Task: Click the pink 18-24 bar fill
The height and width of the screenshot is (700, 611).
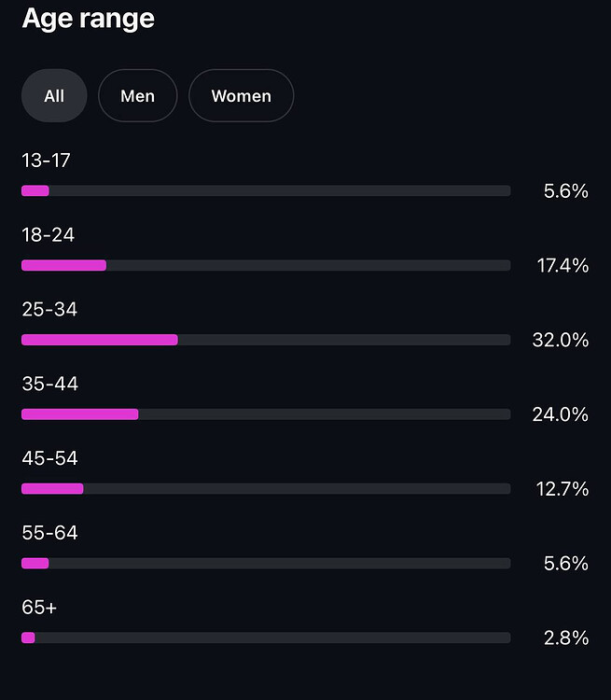Action: point(63,265)
